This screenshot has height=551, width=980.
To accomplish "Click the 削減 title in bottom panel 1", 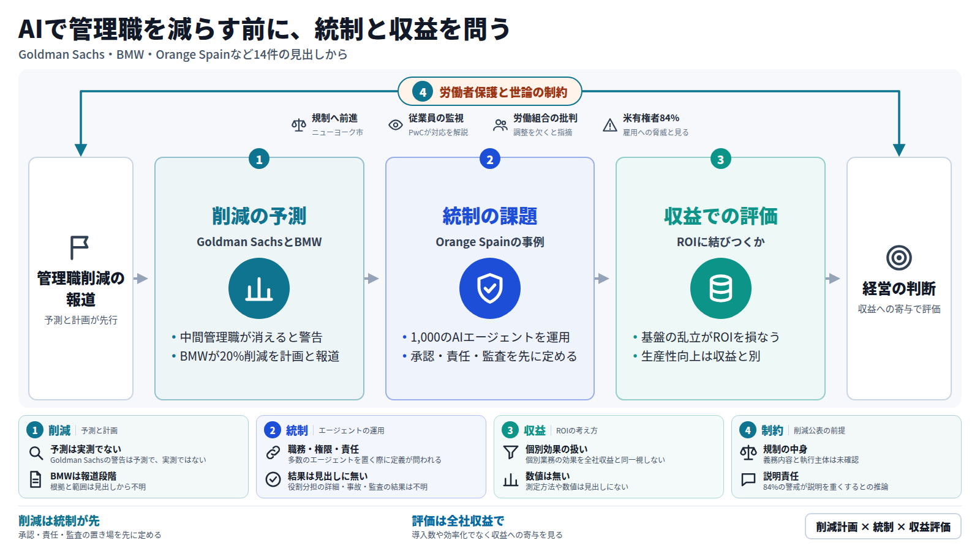I will [59, 430].
